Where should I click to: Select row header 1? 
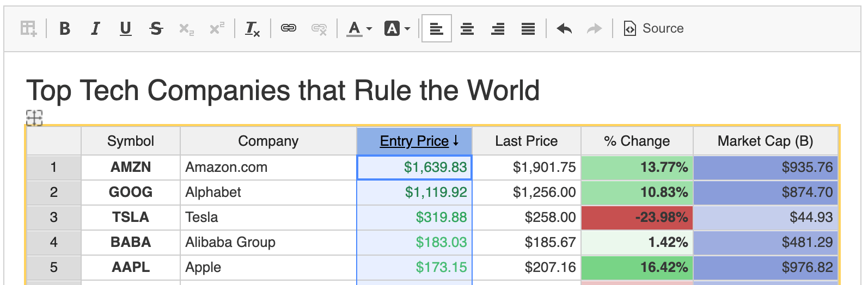[x=54, y=168]
